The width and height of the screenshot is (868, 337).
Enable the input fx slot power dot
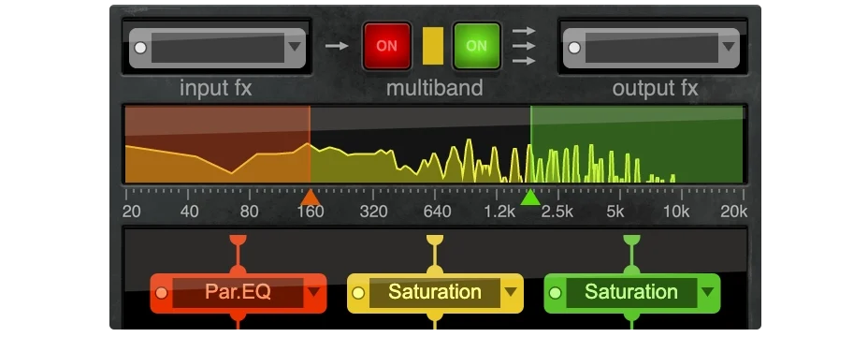[140, 48]
